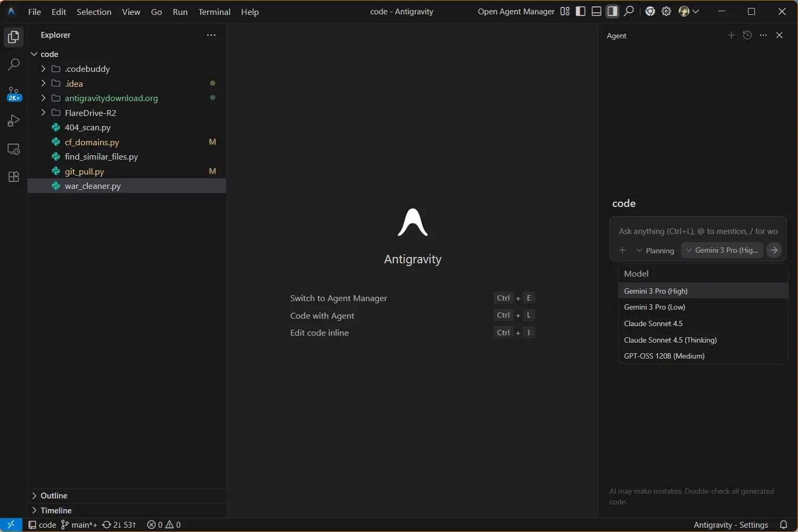Open Antigravity - Settings in status bar
The height and width of the screenshot is (532, 798).
pyautogui.click(x=731, y=525)
